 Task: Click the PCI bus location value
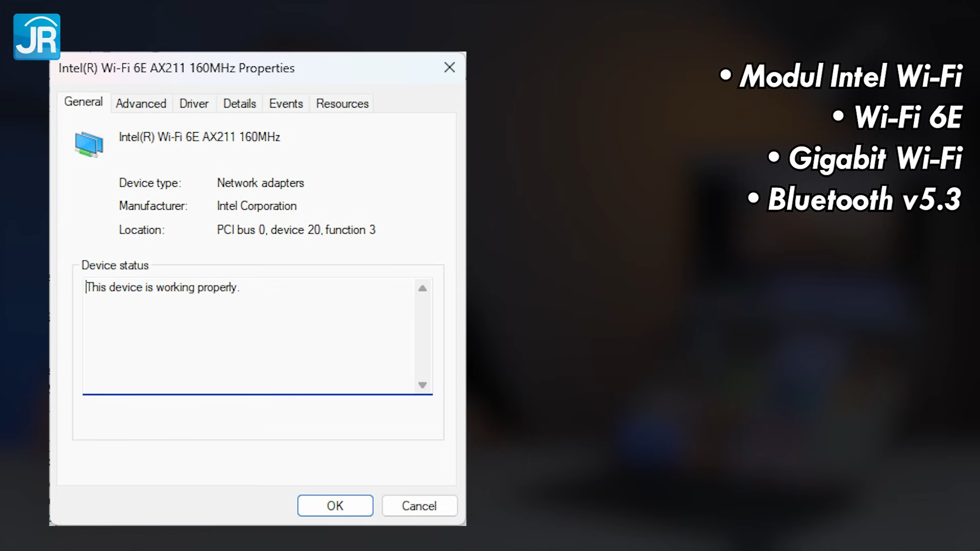(x=296, y=230)
